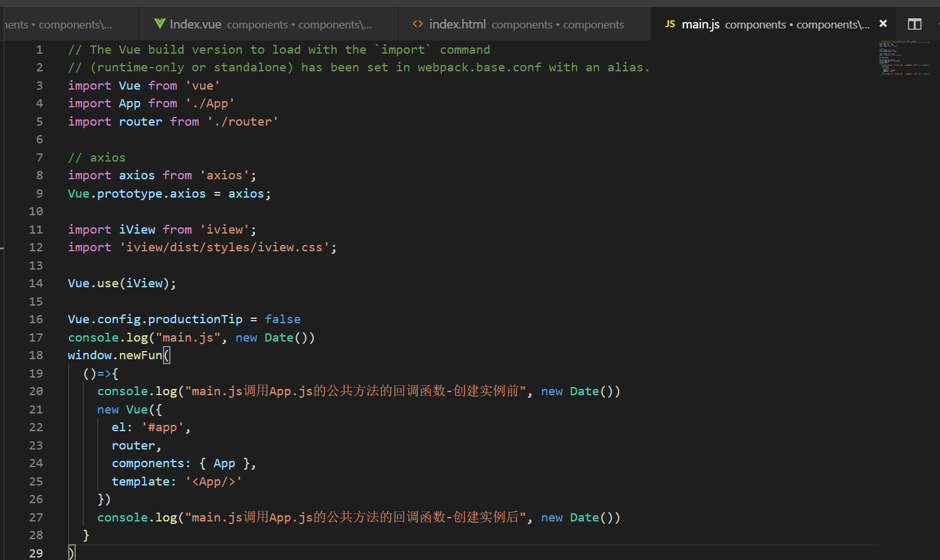Switch to the index.html tab
The height and width of the screenshot is (560, 940).
click(x=456, y=23)
